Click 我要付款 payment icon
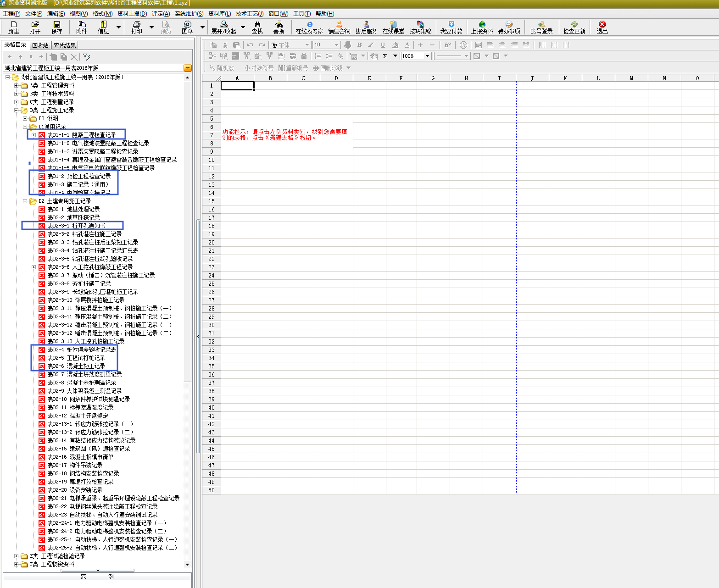Screen dimensions: 719x588 coord(451,27)
